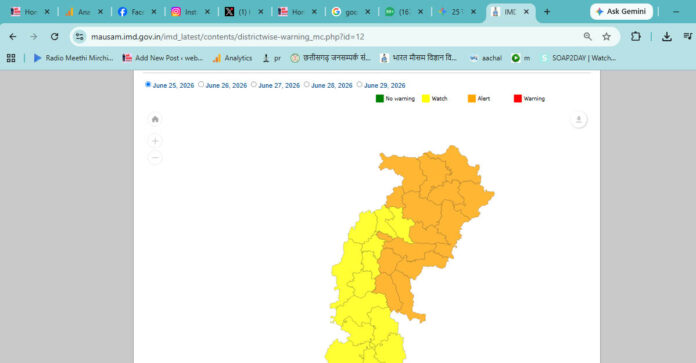696x363 pixels.
Task: Reload the IMD warning page
Action: (55, 37)
